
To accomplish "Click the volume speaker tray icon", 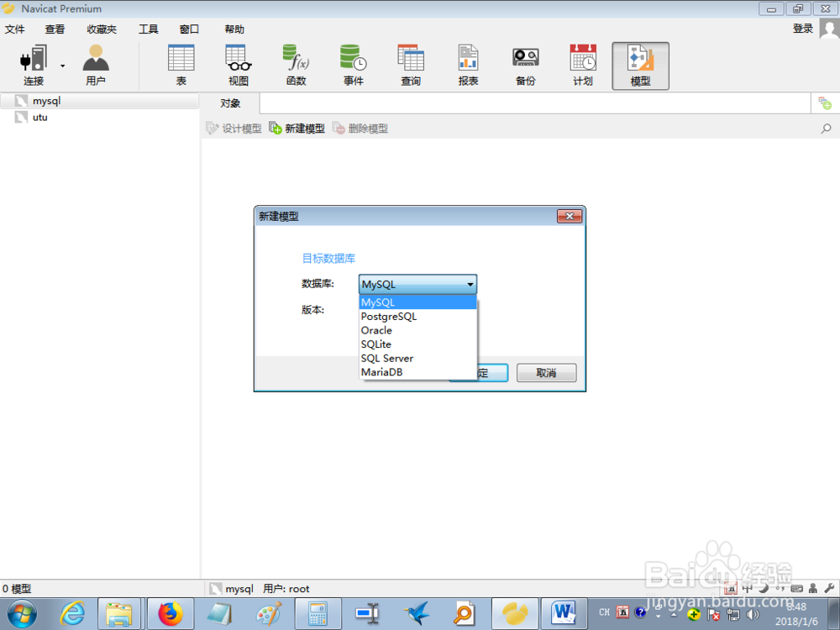I will 753,615.
